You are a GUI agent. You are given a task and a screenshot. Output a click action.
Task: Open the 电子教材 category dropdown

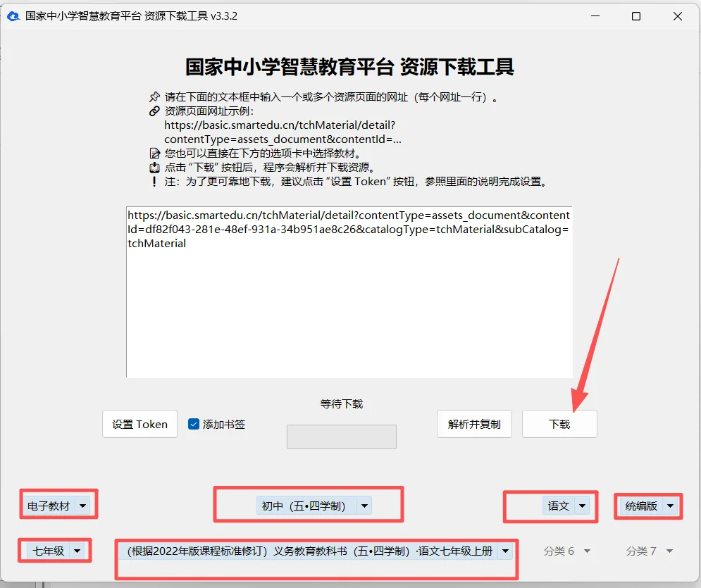pos(56,506)
